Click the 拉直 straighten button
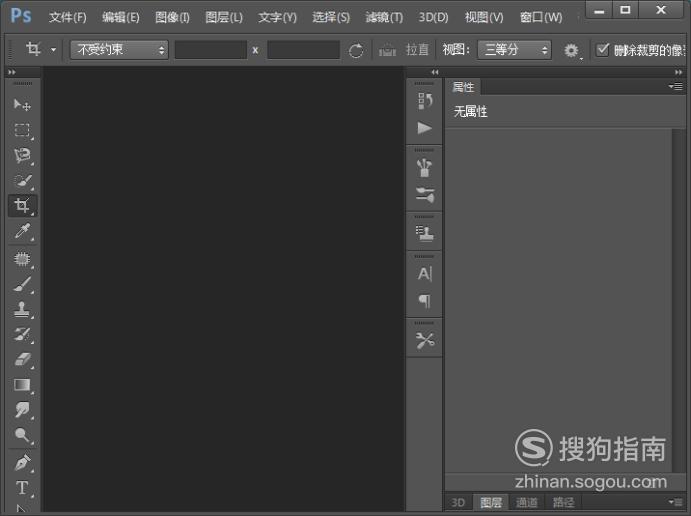This screenshot has height=516, width=691. (x=417, y=50)
